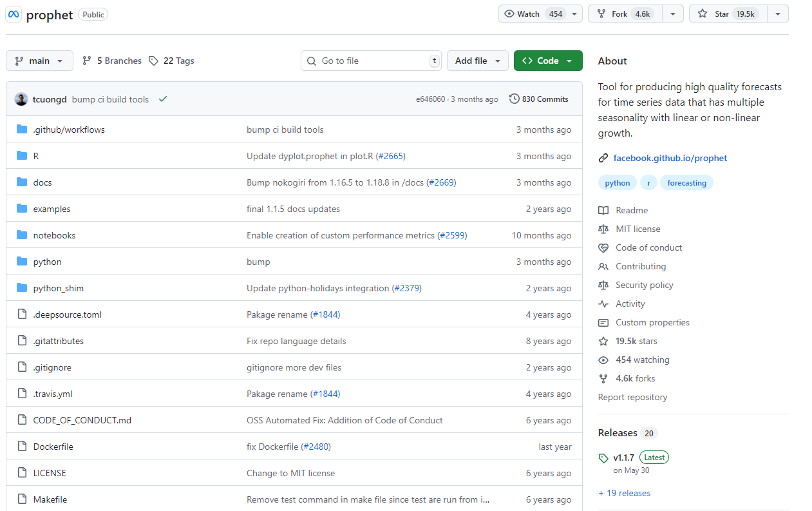Toggle Watch for this repository
This screenshot has height=511, width=812.
pos(533,14)
